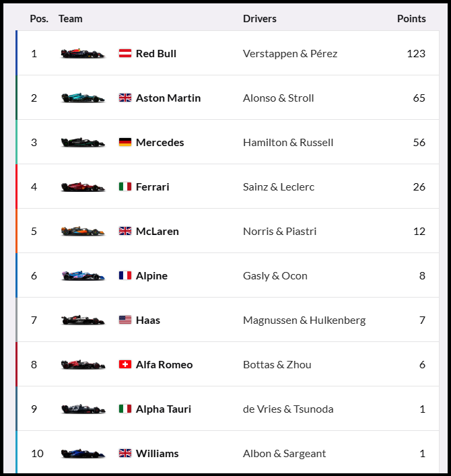Viewport: 451px width, 476px height.
Task: Click the Red Bull car icon
Action: [83, 53]
